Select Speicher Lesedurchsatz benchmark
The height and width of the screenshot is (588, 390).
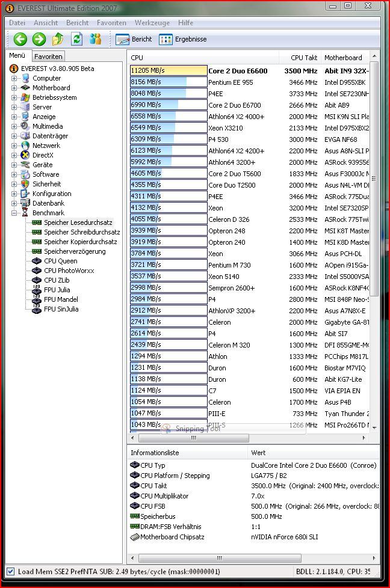point(78,222)
